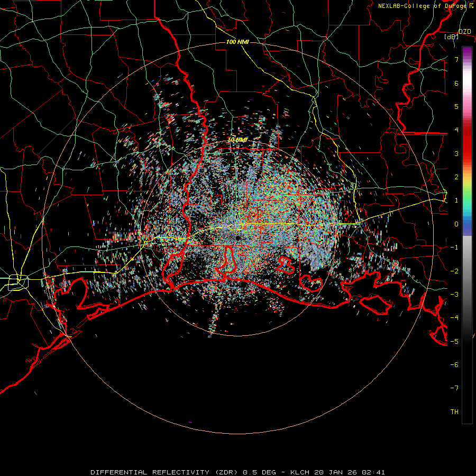Viewport: 476px width, 476px height.
Task: Click the ZDR color bar legend
Action: (467, 235)
